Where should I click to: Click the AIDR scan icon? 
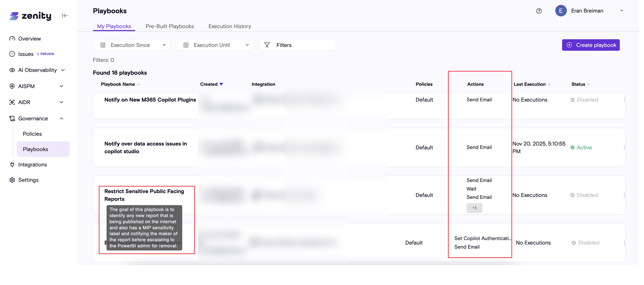click(12, 102)
